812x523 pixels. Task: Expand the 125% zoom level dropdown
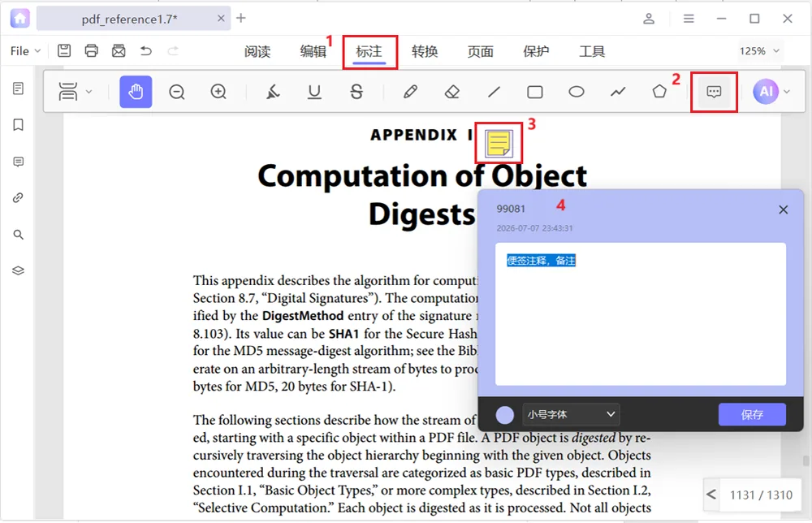(759, 50)
